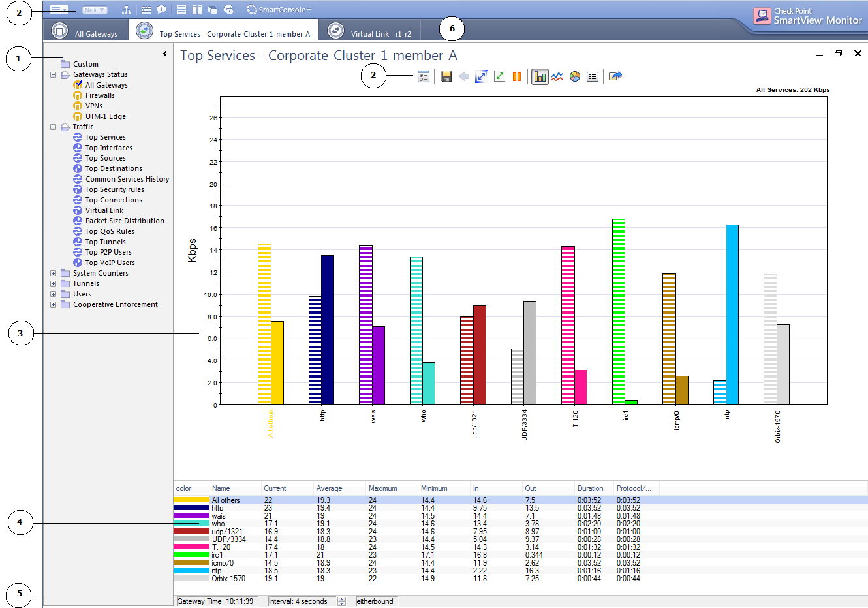Click the firewall brick icon in top toolbar
Image resolution: width=868 pixels, height=608 pixels.
tap(146, 10)
